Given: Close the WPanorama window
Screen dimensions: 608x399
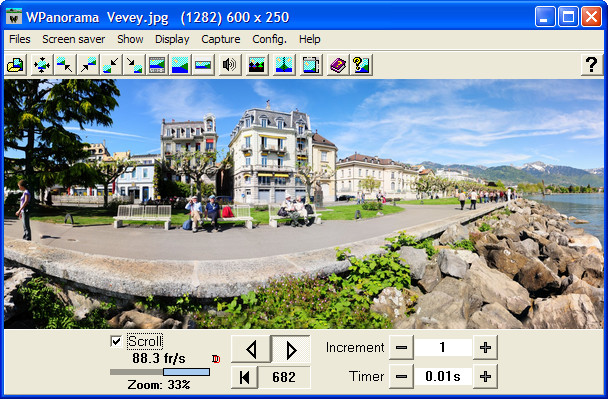Looking at the screenshot, I should 591,17.
